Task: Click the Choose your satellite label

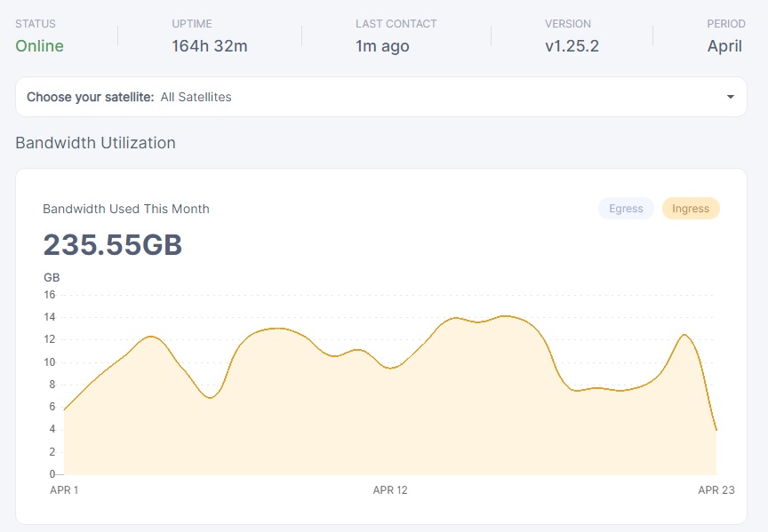Action: tap(90, 97)
